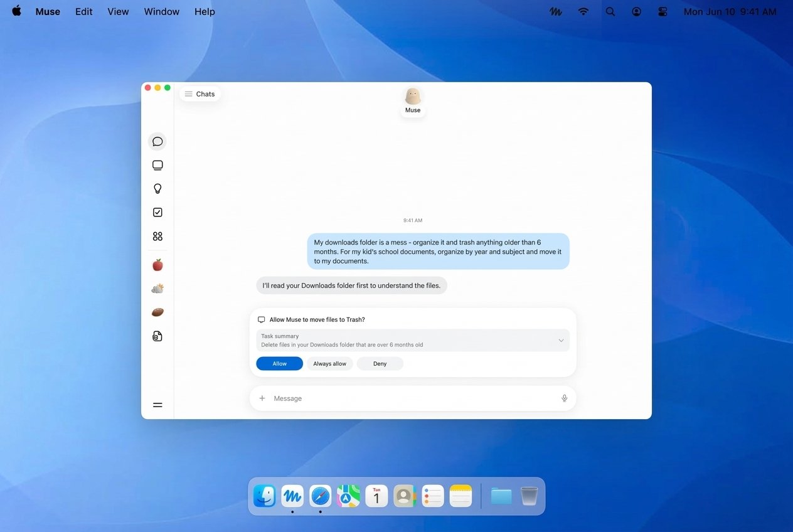
Task: Open the Window menu
Action: [x=162, y=11]
